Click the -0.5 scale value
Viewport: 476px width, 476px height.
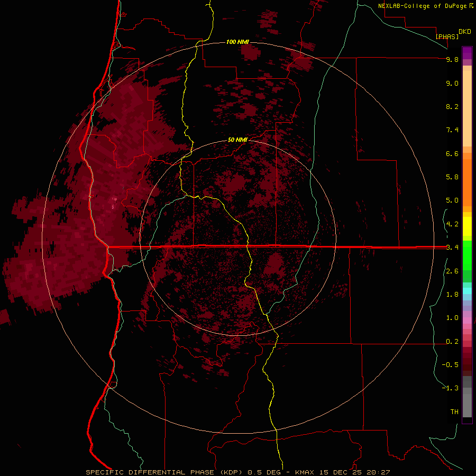[450, 365]
